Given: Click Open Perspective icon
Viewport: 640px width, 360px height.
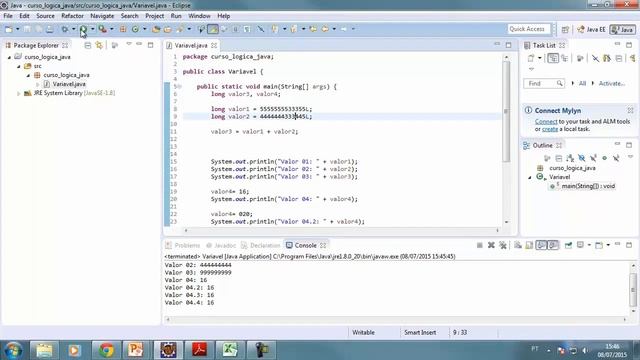Looking at the screenshot, I should pos(565,29).
